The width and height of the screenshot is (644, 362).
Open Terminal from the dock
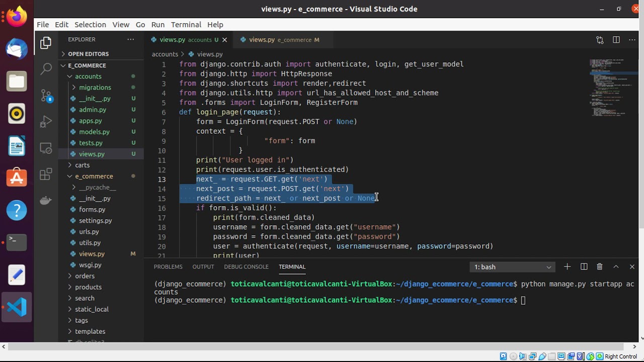17,242
